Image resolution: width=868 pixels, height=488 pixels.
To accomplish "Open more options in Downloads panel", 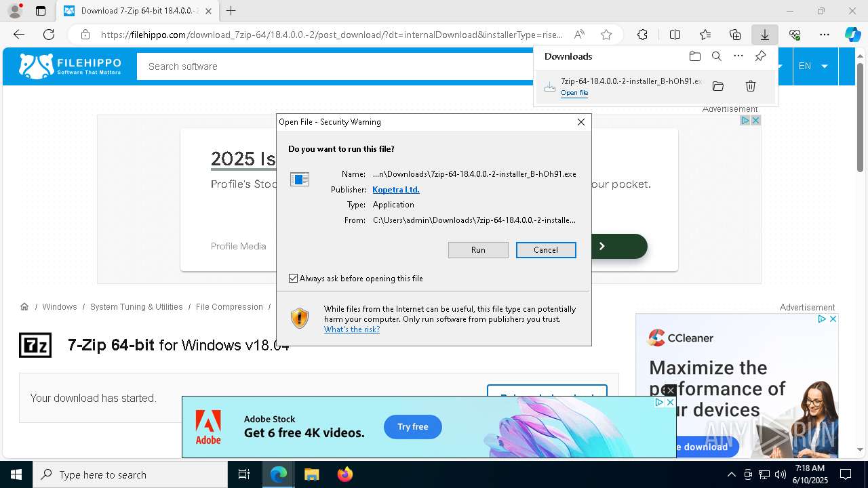I will (x=738, y=56).
